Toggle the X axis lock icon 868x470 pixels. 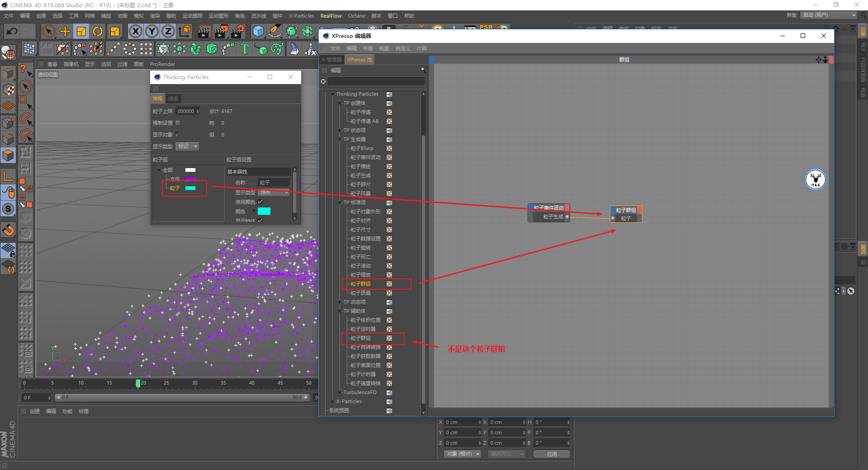(x=135, y=31)
